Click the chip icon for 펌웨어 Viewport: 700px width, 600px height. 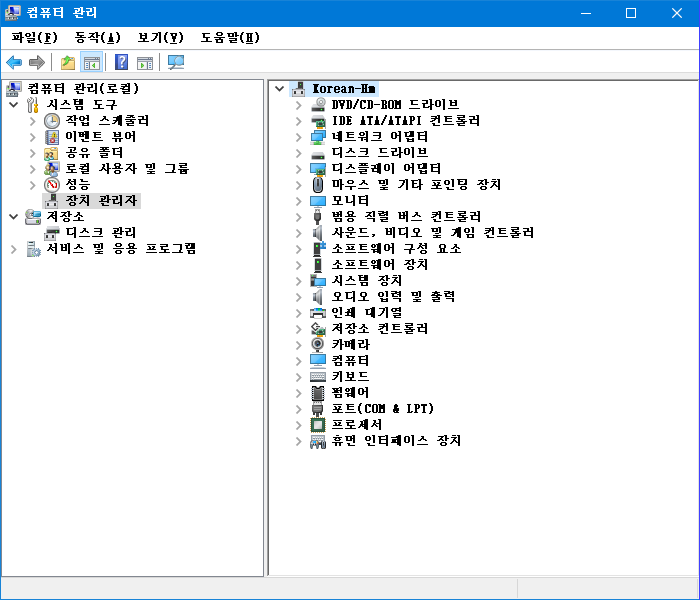pyautogui.click(x=318, y=393)
